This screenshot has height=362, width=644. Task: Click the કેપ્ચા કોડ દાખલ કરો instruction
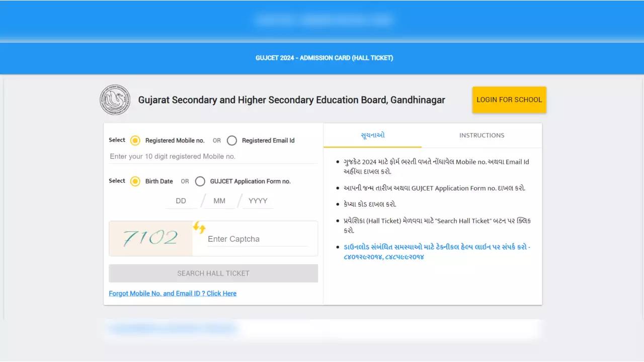[370, 204]
